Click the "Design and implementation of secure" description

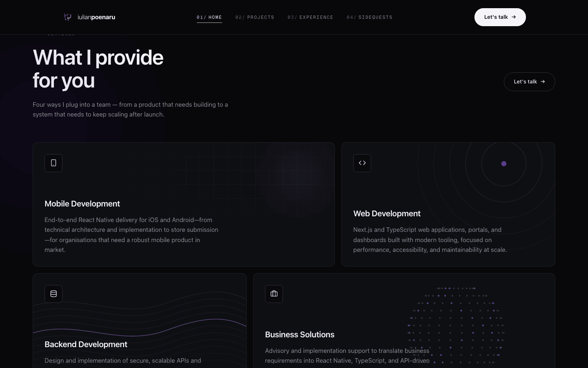coord(123,361)
